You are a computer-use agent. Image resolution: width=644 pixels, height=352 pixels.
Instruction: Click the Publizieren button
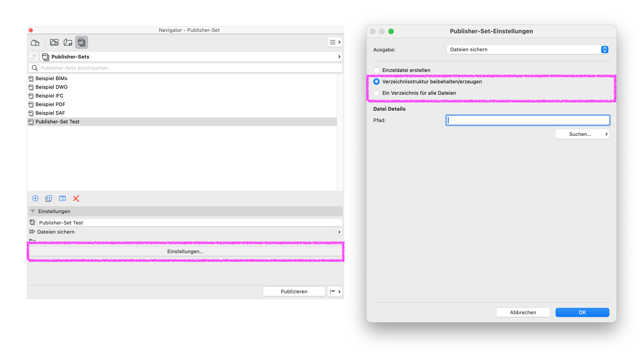(x=294, y=291)
